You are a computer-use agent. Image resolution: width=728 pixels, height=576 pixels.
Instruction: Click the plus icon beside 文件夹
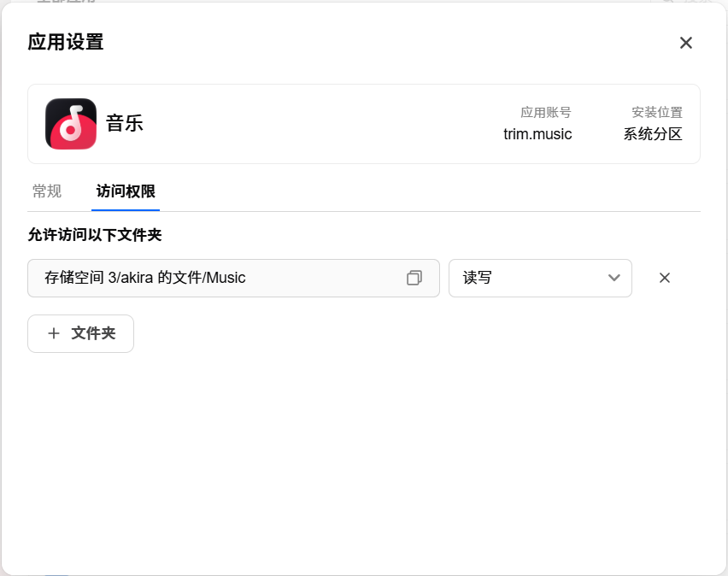54,333
